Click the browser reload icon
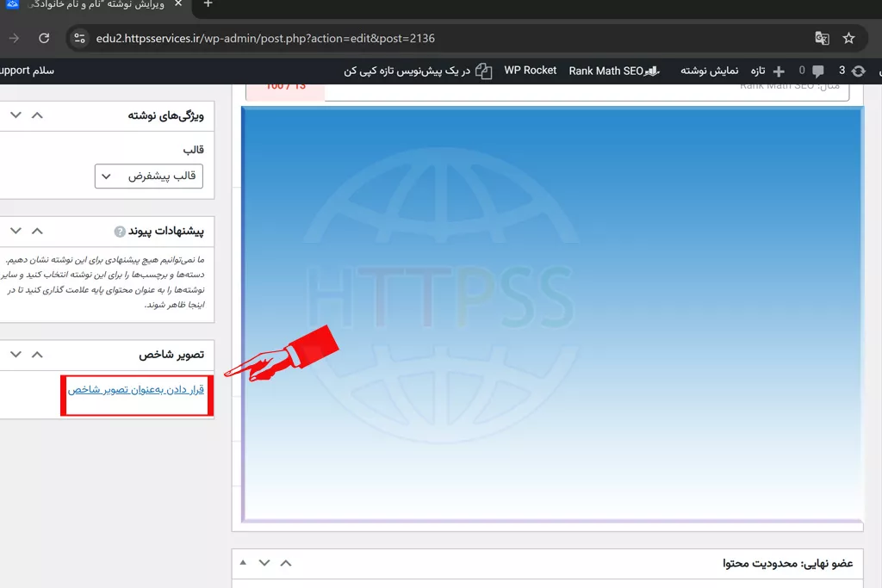882x588 pixels. coord(44,38)
